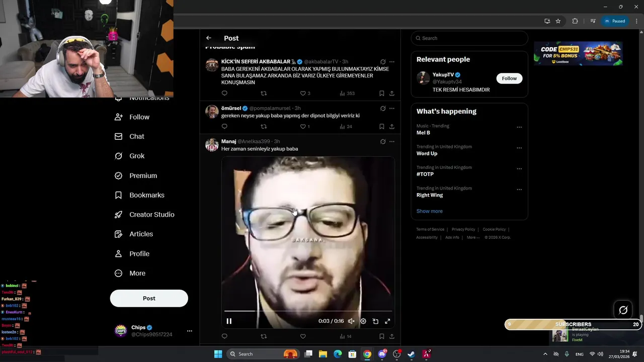This screenshot has height=362, width=644.
Task: Bookmark ömürsel's post
Action: coord(382,126)
